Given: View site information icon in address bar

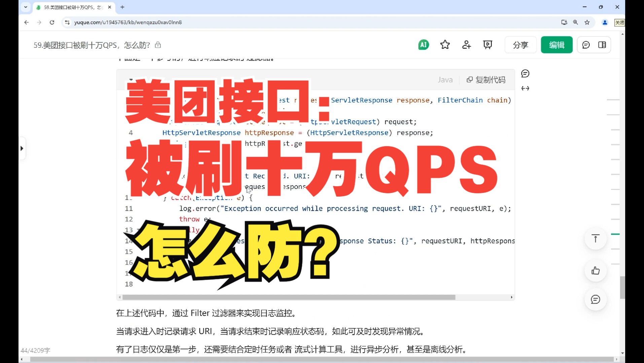Looking at the screenshot, I should click(x=67, y=22).
